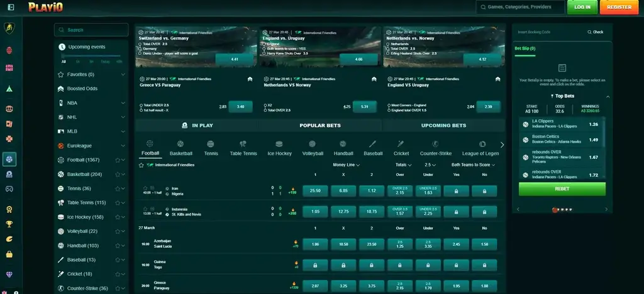Open the playing cards sidebar icon
This screenshot has width=644, height=294.
[x=9, y=124]
